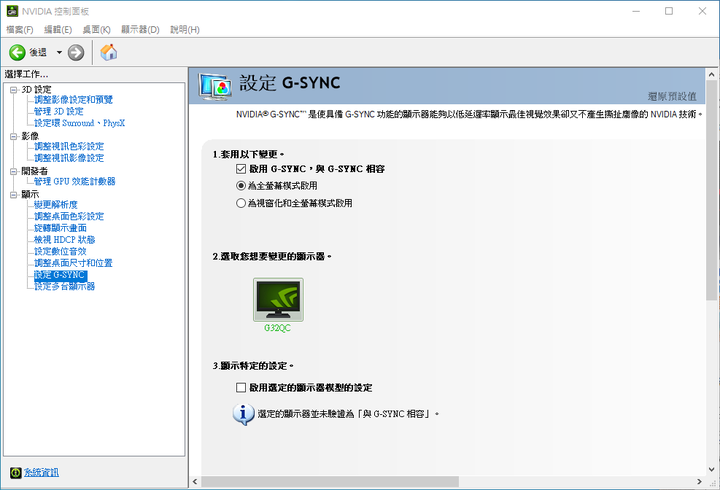
Task: Click the vertical scrollbar thumb
Action: (712, 191)
